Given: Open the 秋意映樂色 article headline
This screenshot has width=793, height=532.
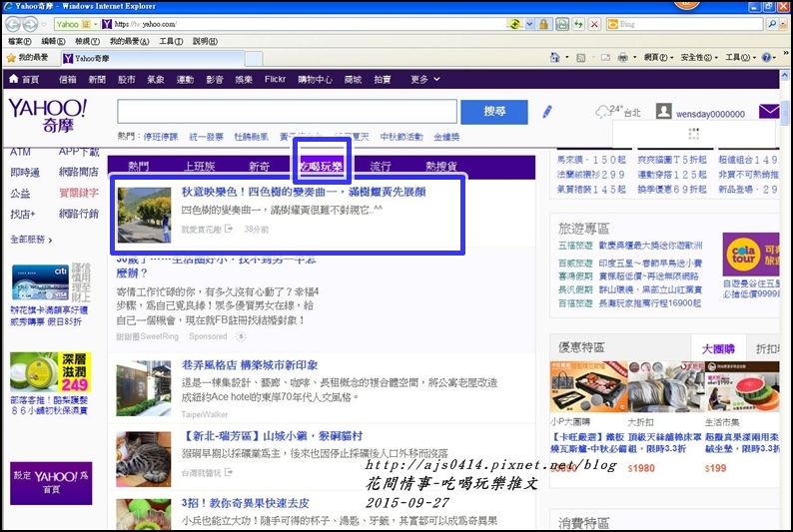Looking at the screenshot, I should coord(304,192).
